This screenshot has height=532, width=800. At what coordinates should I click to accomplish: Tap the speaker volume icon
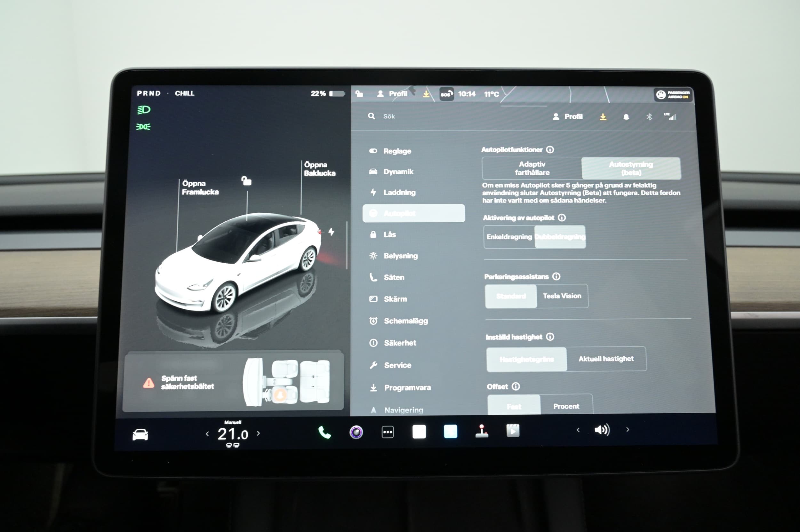602,430
